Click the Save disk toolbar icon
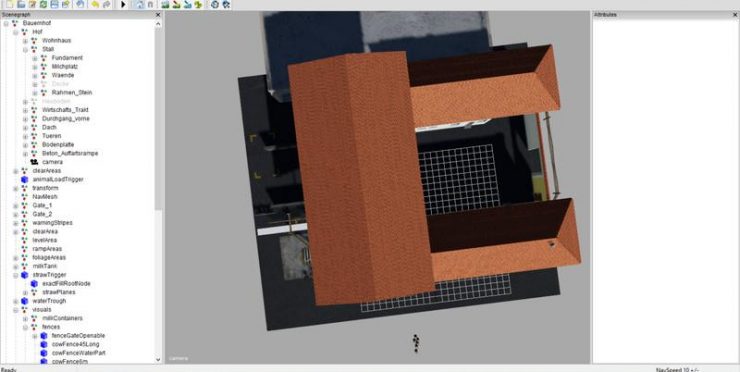The width and height of the screenshot is (740, 372). point(54,4)
